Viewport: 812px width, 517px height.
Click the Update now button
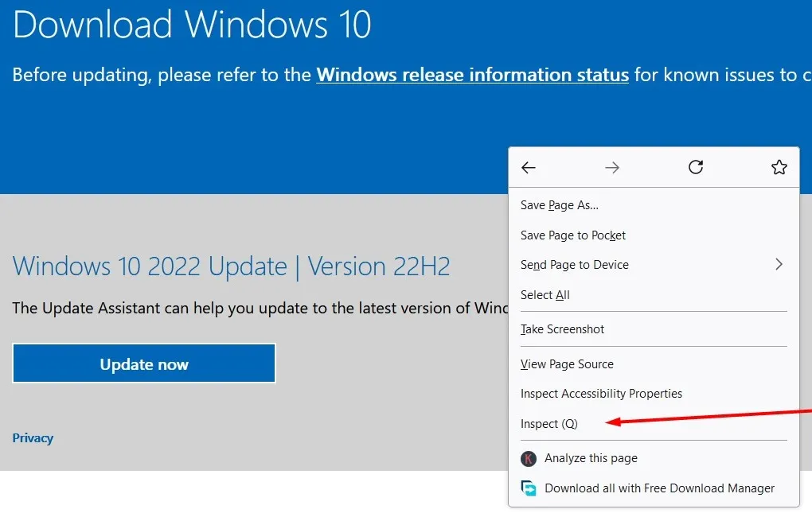(x=144, y=363)
